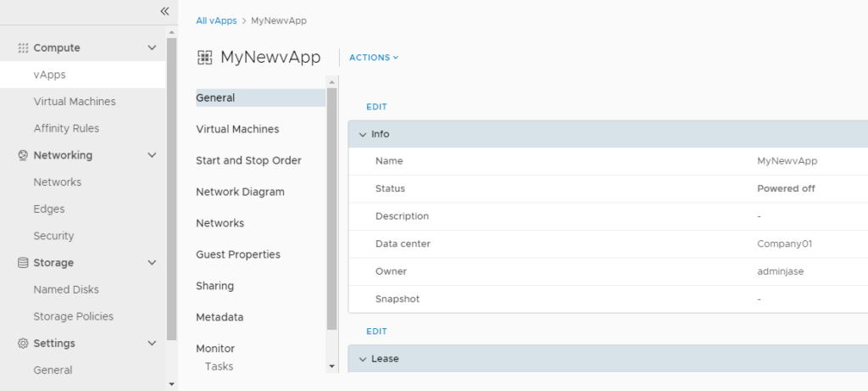Click the Storage database icon
868x391 pixels.
pyautogui.click(x=23, y=263)
